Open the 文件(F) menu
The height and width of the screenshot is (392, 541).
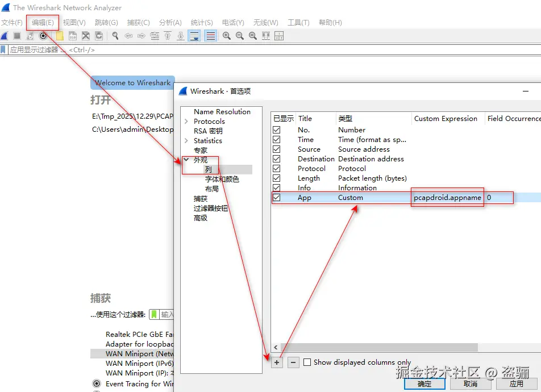(x=12, y=22)
